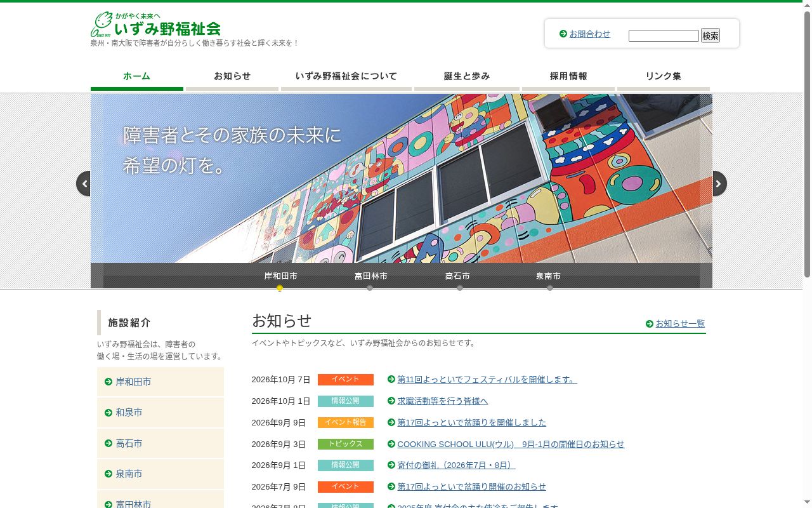This screenshot has height=508, width=812.
Task: Open the 求職活動等を行う皆様へ link
Action: click(443, 401)
